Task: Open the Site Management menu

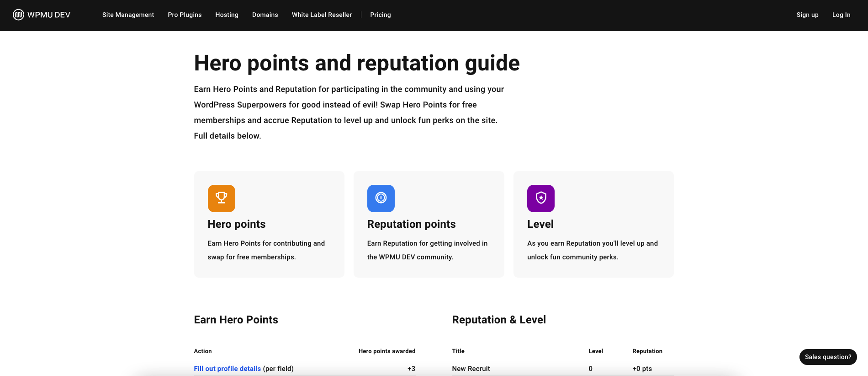Action: (x=128, y=15)
